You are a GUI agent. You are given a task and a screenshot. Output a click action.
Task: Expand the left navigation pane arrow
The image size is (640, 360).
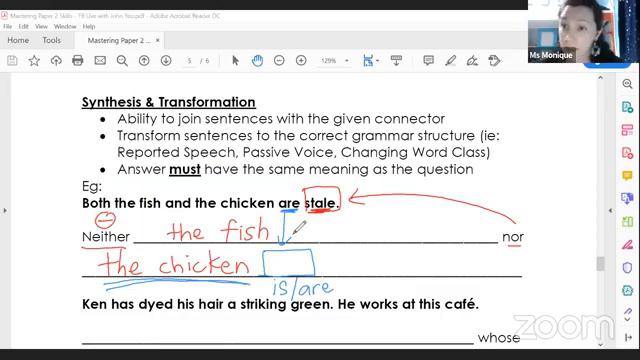5,211
